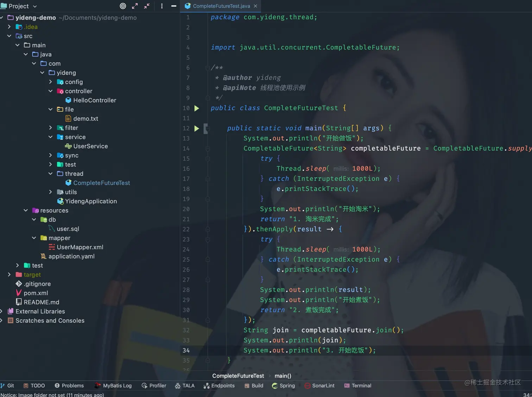This screenshot has width=532, height=397.
Task: Open the Terminal tool window
Action: coord(357,385)
